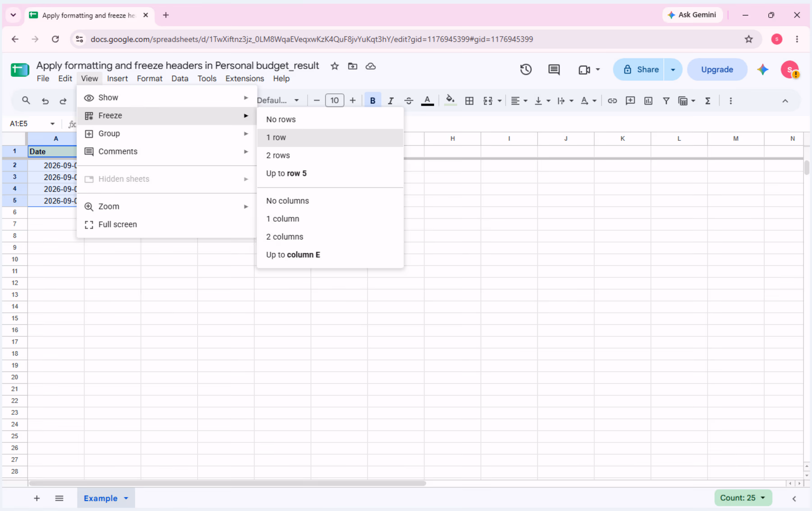Select 1 row freeze option
Viewport: 812px width, 511px height.
[330, 137]
